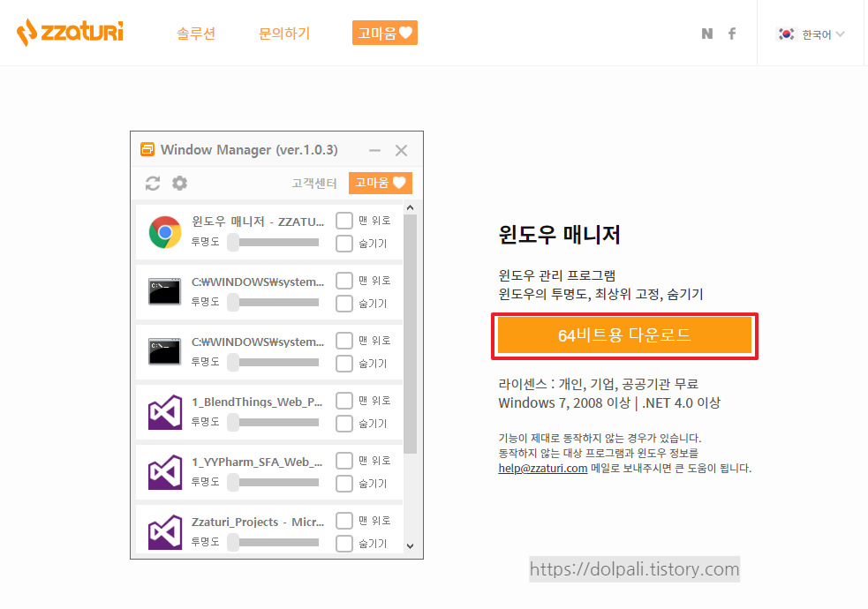Click Visual Studio icon for 1_BlendThings_Web_P
This screenshot has height=609, width=868.
pos(165,412)
